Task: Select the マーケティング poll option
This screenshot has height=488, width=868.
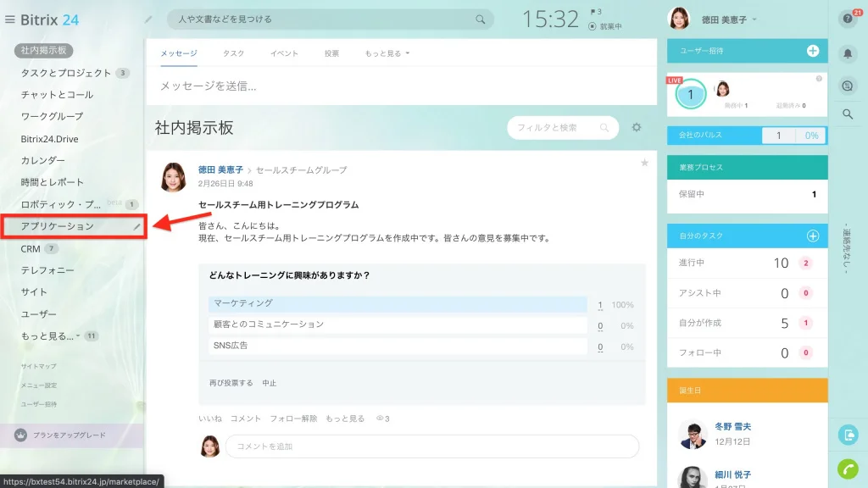Action: (398, 304)
